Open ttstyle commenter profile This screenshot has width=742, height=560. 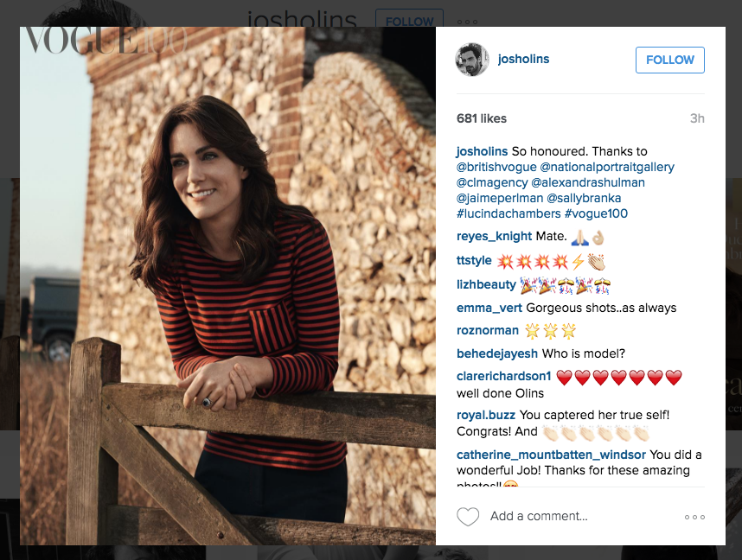(474, 260)
